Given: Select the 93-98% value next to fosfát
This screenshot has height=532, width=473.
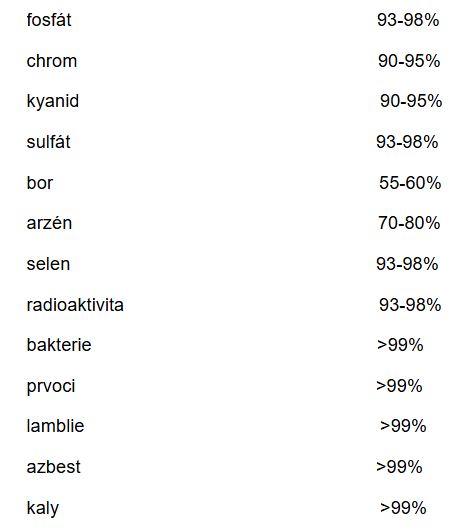Looking at the screenshot, I should 408,20.
